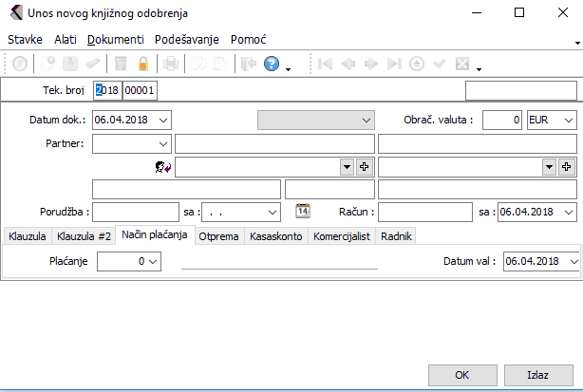Open the calendar icon next to Porudžba date
583x392 pixels.
click(303, 211)
